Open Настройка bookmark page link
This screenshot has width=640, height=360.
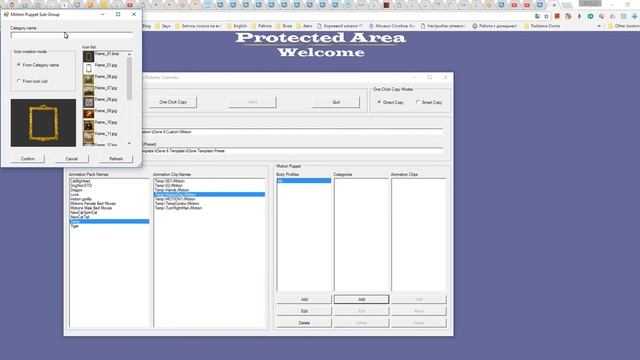(x=443, y=26)
